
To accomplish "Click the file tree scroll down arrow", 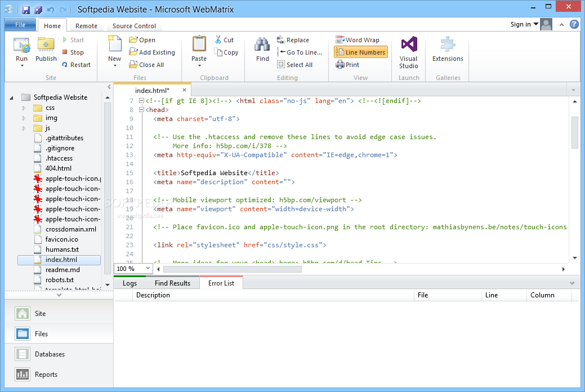I will 108,285.
